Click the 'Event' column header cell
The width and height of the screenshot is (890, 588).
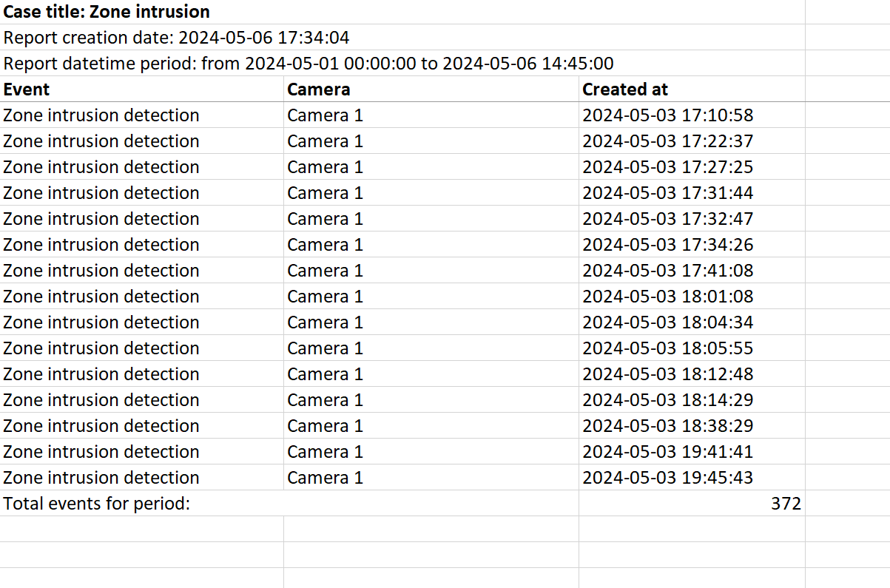[x=27, y=89]
